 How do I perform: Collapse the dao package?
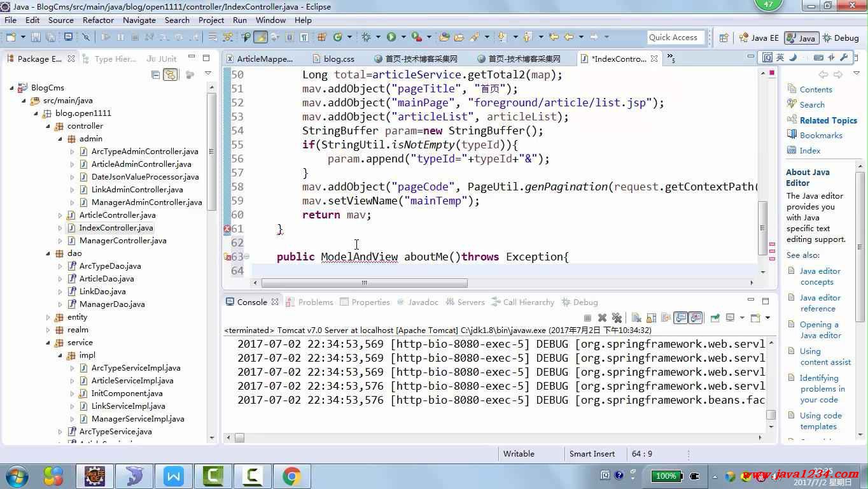[x=48, y=253]
